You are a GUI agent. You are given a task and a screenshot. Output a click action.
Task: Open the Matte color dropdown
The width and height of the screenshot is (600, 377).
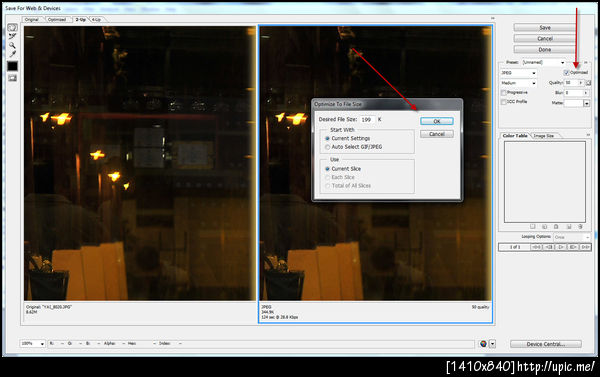587,103
